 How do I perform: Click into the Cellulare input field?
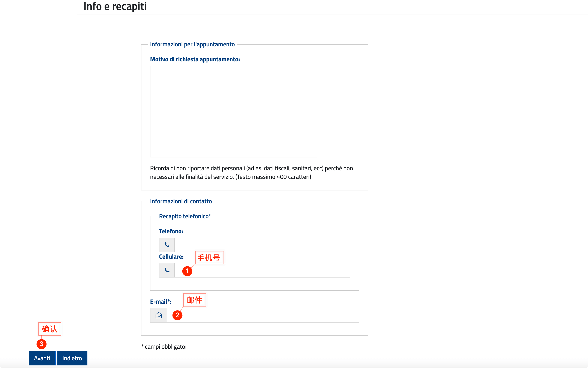pos(262,270)
